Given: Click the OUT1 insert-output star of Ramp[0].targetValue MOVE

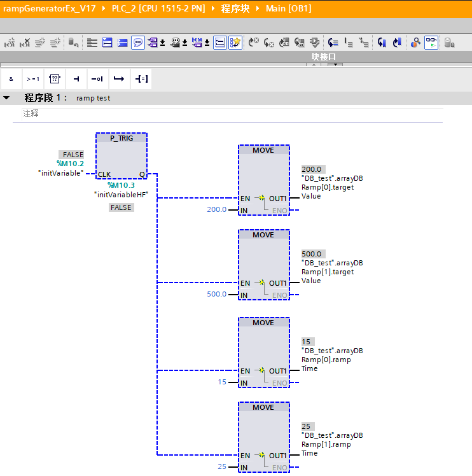Looking at the screenshot, I should [x=261, y=198].
